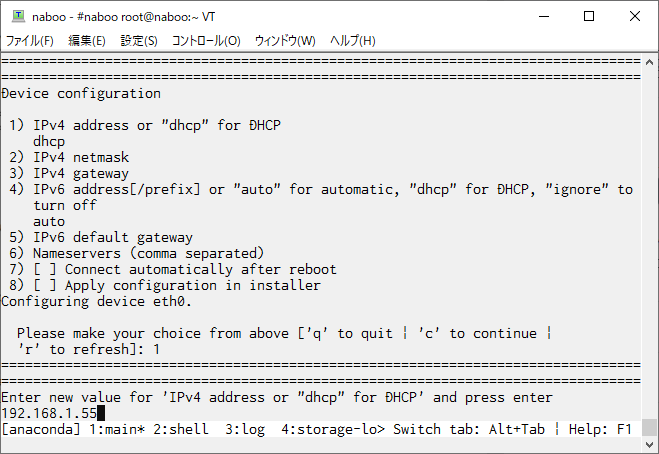Click the Tera Term application icon in title bar
Screen dimensions: 659x454
pyautogui.click(x=18, y=16)
